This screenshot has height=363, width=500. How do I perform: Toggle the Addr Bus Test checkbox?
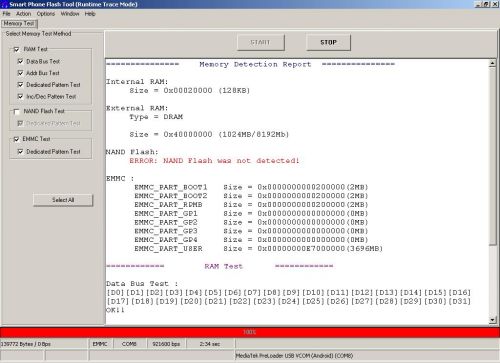[20, 73]
